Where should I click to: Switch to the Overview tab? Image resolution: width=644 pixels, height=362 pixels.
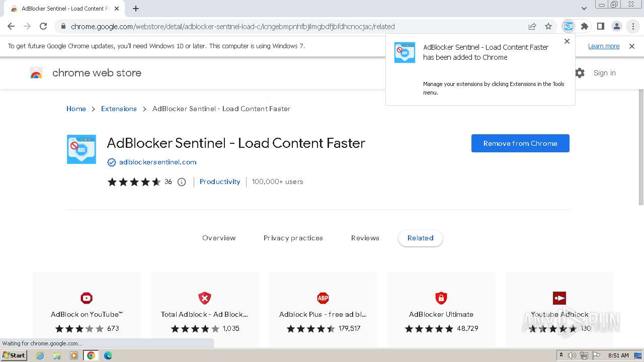pos(219,238)
